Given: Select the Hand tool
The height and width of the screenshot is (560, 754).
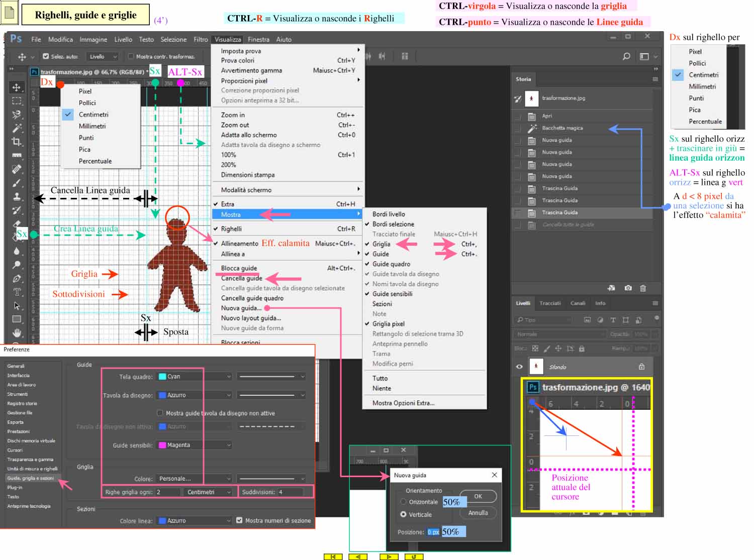Looking at the screenshot, I should [17, 332].
